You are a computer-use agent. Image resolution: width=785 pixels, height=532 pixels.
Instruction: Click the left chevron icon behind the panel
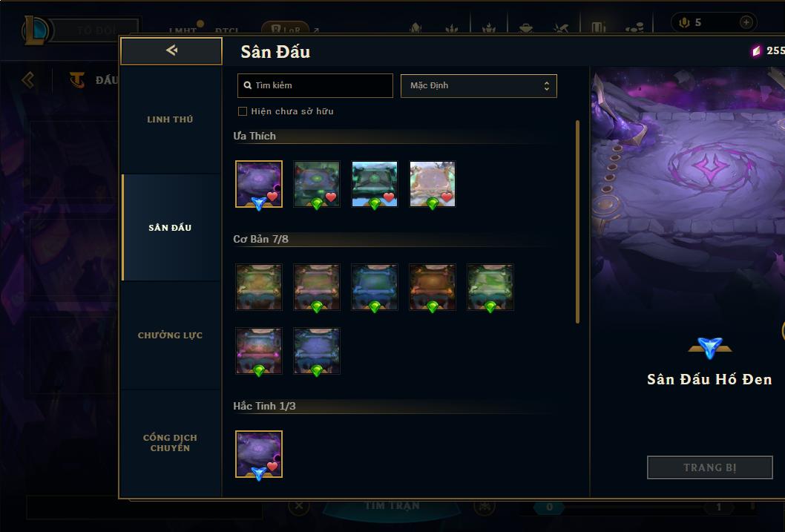coord(28,79)
